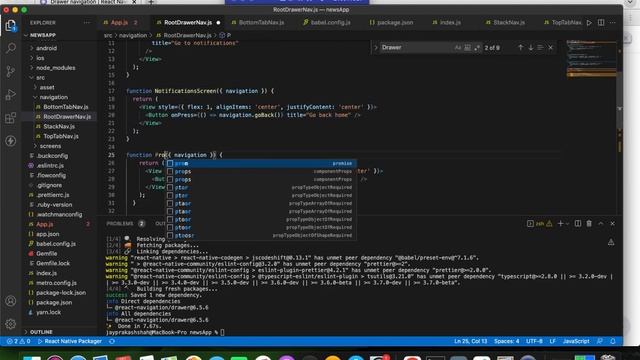Open the Source Control view
Viewport: 640px width, 360px height.
(11, 71)
